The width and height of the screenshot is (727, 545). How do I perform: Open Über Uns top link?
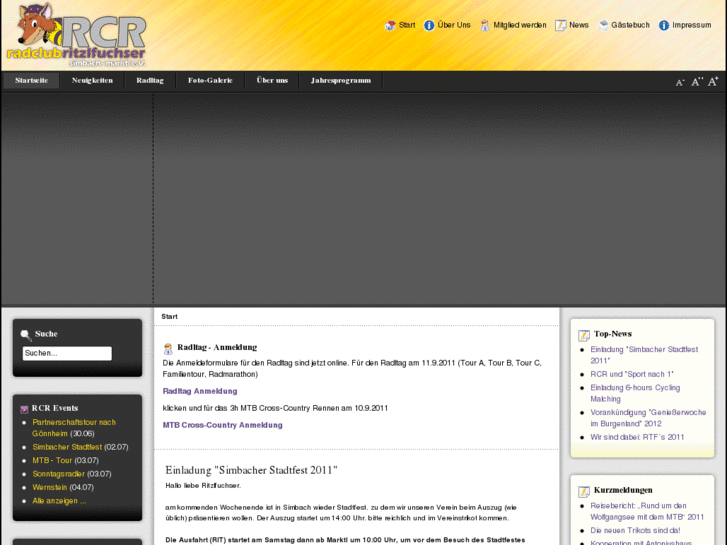[454, 25]
